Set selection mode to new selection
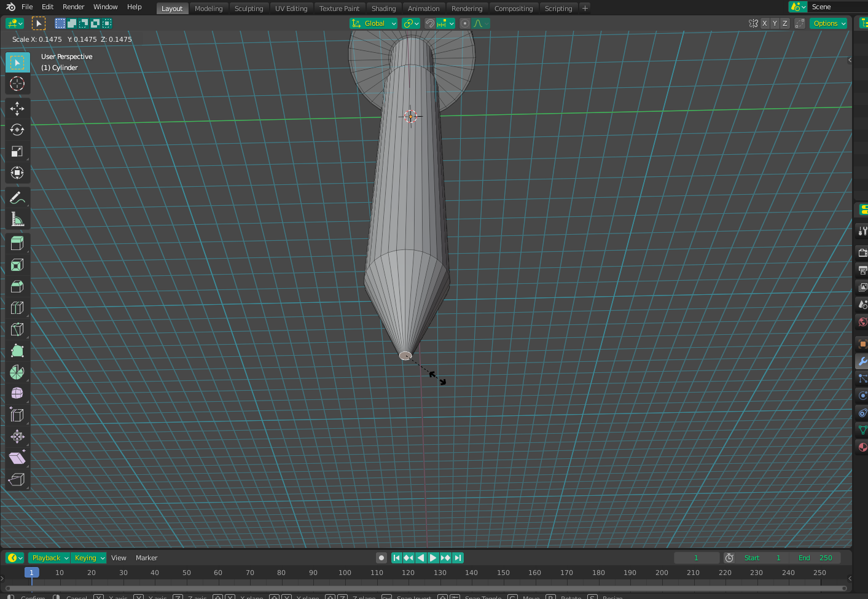868x599 pixels. pos(60,23)
